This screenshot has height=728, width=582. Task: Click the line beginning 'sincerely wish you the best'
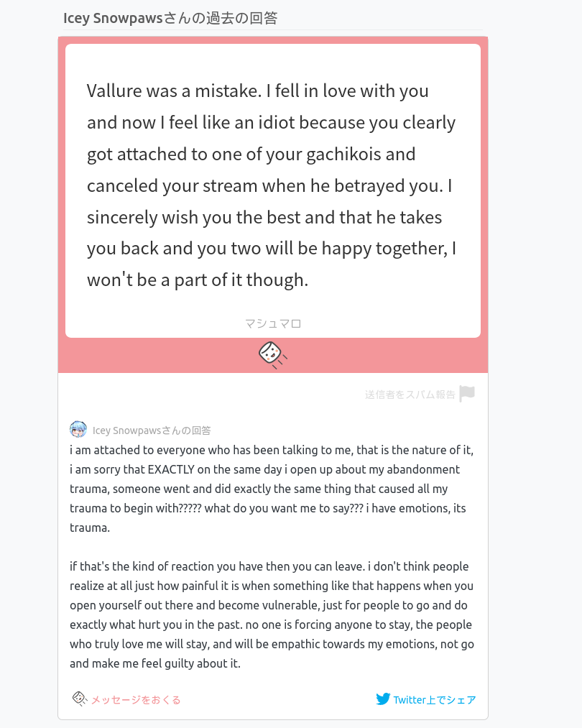[264, 217]
